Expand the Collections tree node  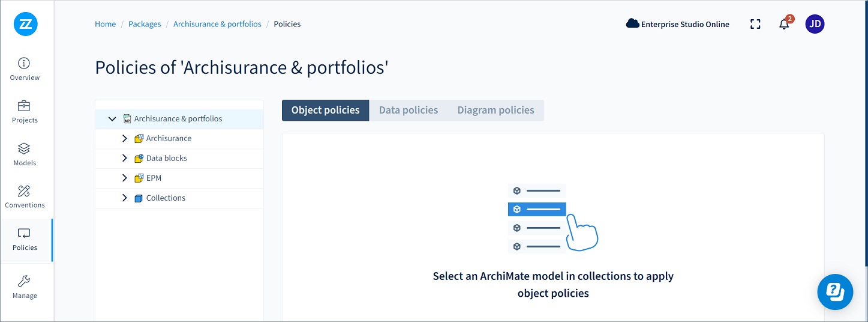[125, 198]
